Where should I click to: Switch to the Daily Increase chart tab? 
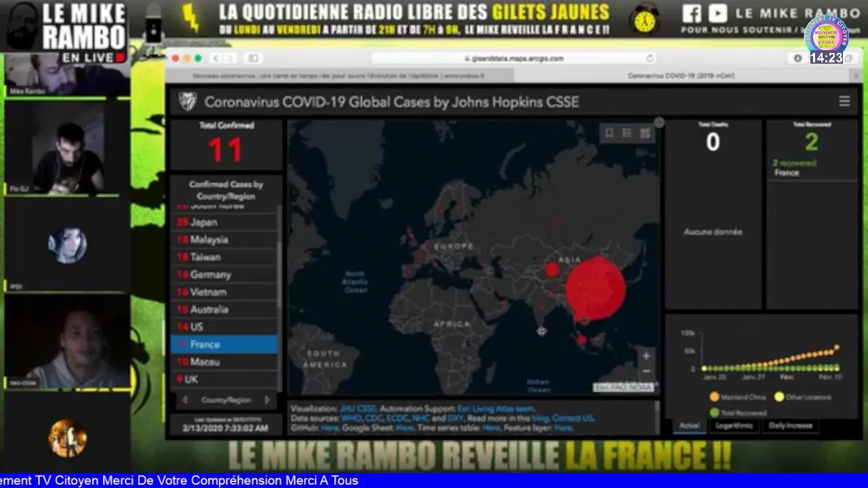tap(790, 426)
